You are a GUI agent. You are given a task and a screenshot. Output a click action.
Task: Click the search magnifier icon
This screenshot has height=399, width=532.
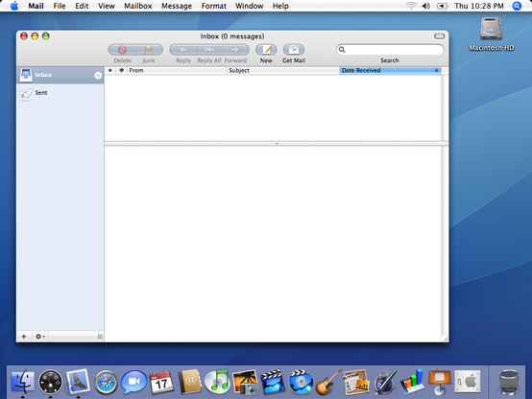coord(342,50)
